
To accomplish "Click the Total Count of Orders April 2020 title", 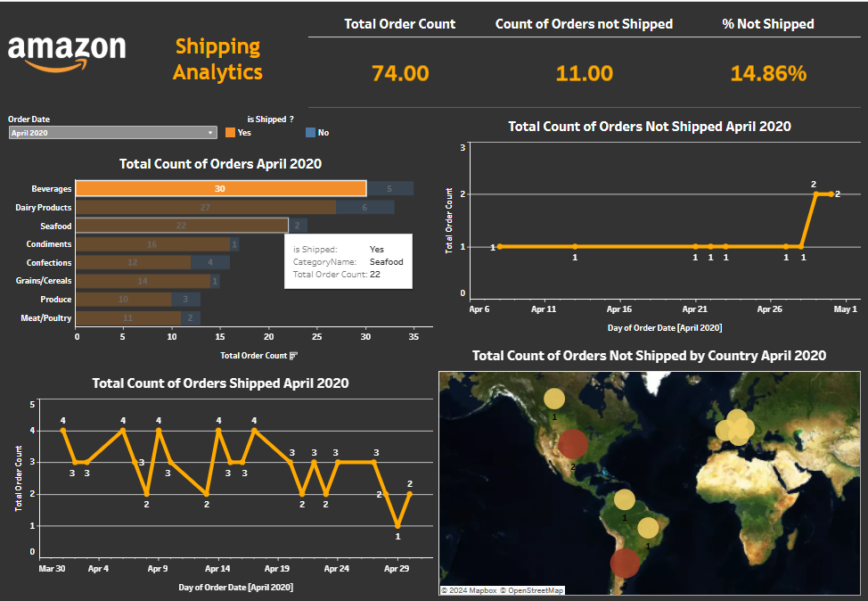I will (x=220, y=164).
